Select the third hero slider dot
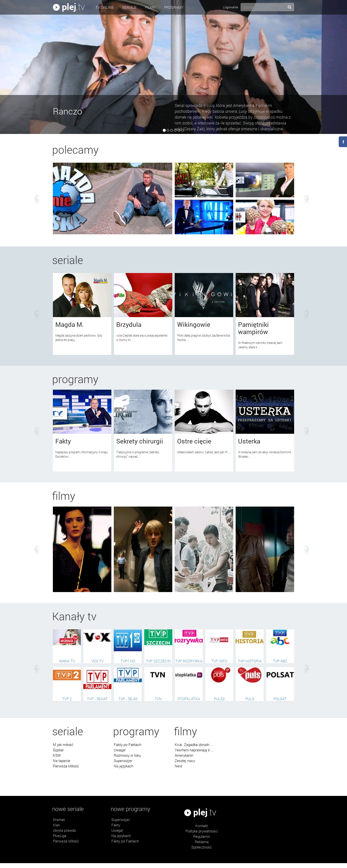The image size is (347, 868). tap(172, 130)
